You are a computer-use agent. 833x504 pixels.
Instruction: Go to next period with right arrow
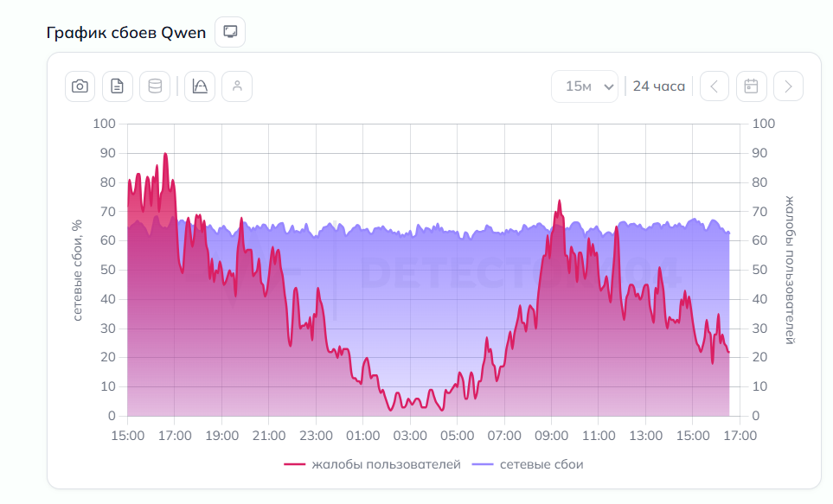click(788, 86)
